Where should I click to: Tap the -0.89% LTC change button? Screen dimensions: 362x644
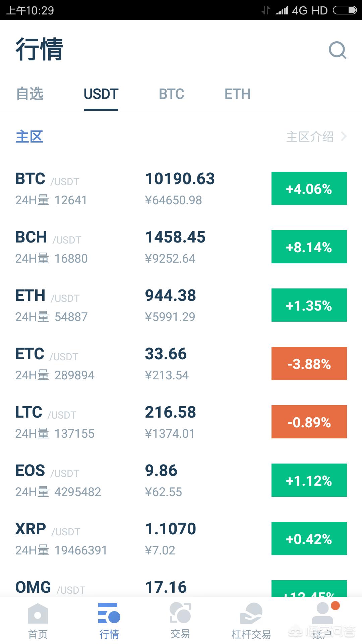coord(309,422)
